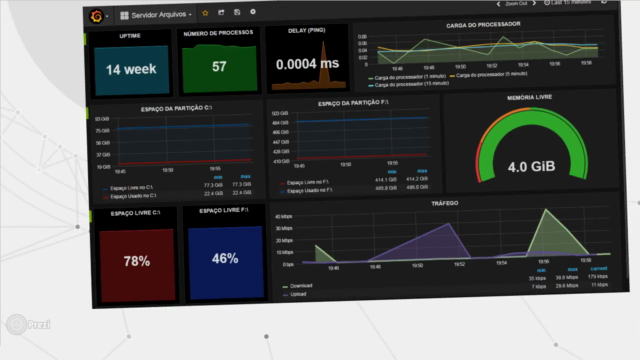The height and width of the screenshot is (360, 640).
Task: Click the 14 week uptime value
Action: (x=131, y=69)
